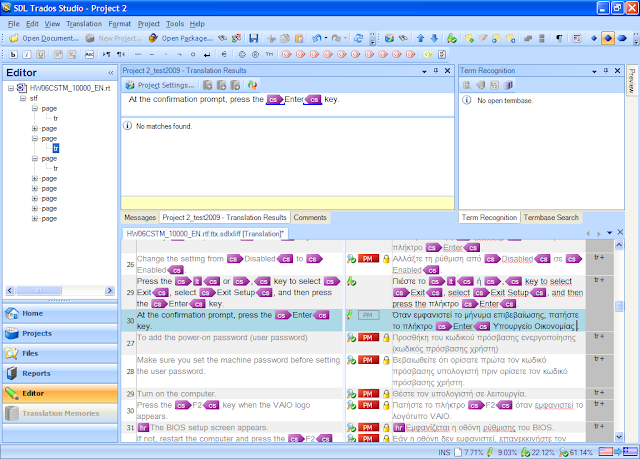Collapse the first page node in tree
This screenshot has width=640, height=459.
[x=35, y=109]
